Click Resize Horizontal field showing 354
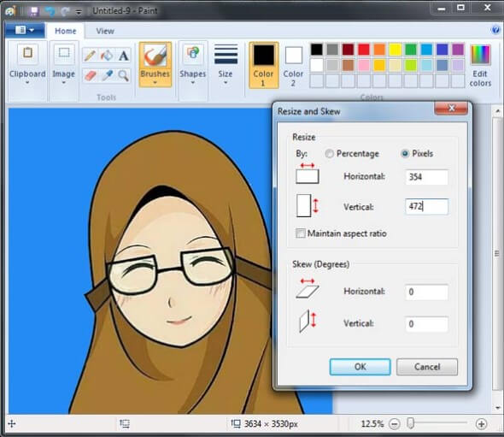This screenshot has height=437, width=504. pyautogui.click(x=426, y=177)
